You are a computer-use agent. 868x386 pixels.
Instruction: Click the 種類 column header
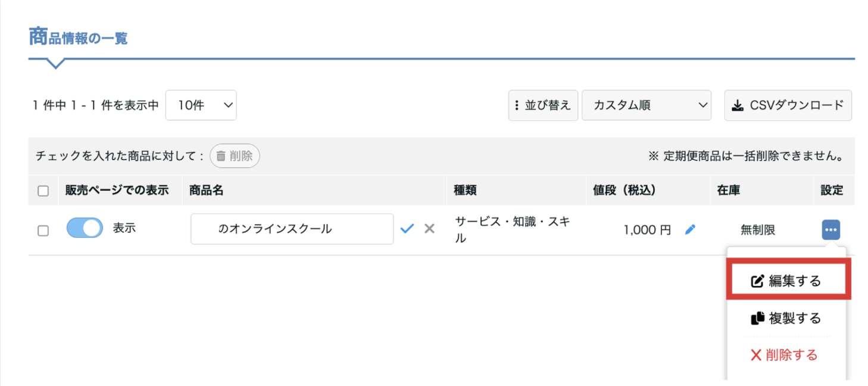(x=465, y=190)
